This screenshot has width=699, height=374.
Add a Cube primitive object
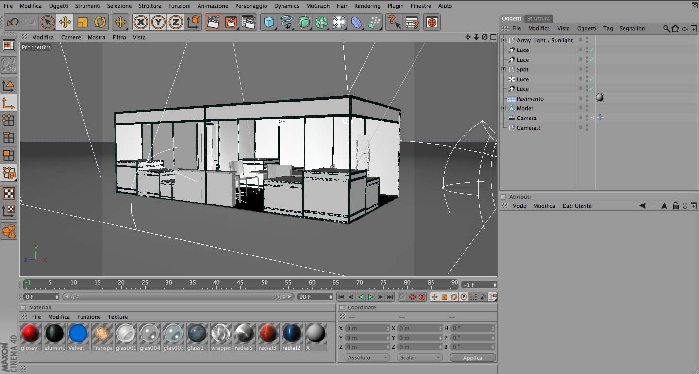[269, 22]
